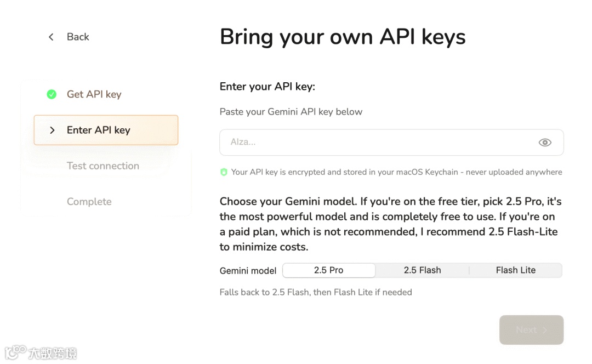This screenshot has width=592, height=364.
Task: Toggle API key visibility with the eye icon
Action: pyautogui.click(x=545, y=143)
